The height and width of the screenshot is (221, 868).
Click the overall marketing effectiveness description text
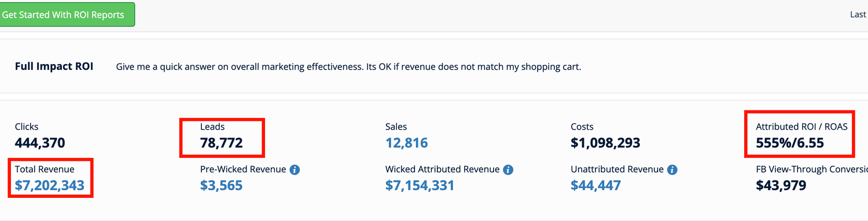click(348, 67)
